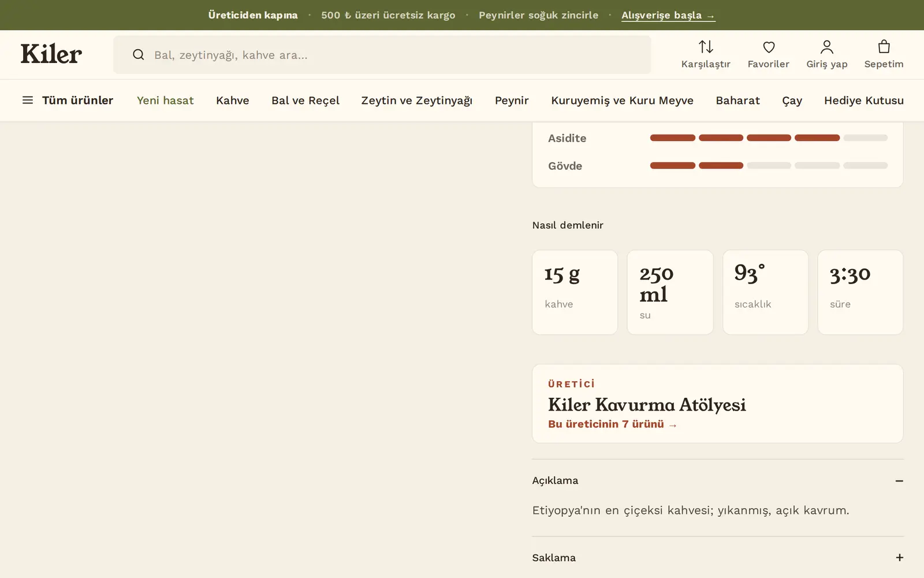Image resolution: width=924 pixels, height=578 pixels.
Task: Open Bu üreticinin 7 ürünü link
Action: (612, 424)
